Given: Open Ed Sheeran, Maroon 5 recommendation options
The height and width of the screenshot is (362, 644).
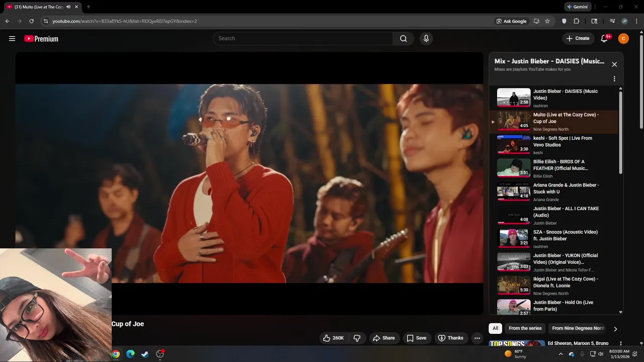Looking at the screenshot, I should coord(620,344).
